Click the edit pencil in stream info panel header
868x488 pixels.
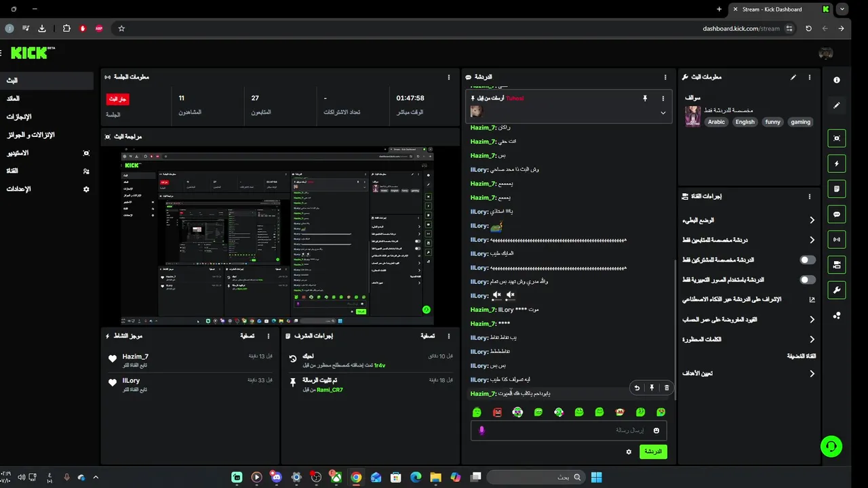pyautogui.click(x=793, y=77)
